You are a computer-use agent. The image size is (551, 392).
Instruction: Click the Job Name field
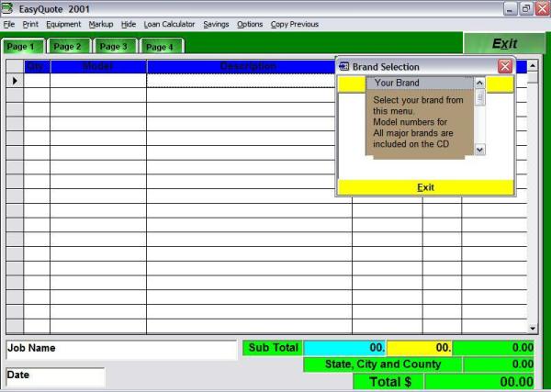(121, 350)
